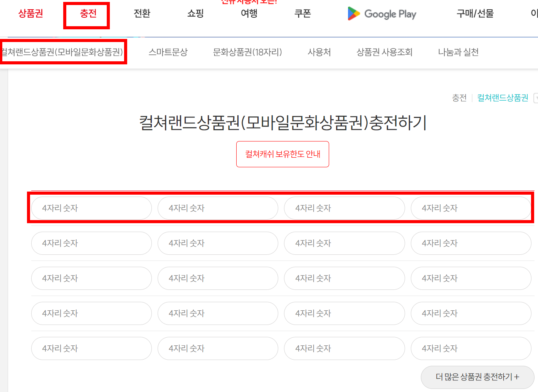Focus the fourth 4자리 숫자 field in row two
The image size is (538, 392).
(x=471, y=243)
